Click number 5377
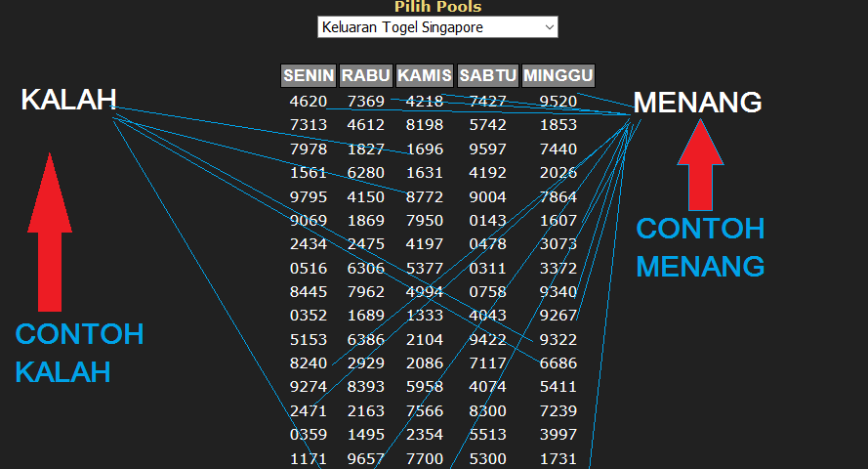 425,269
